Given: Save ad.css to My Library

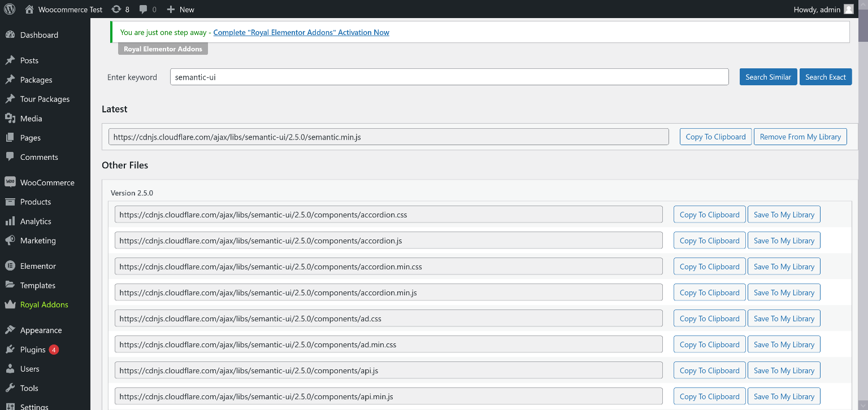Looking at the screenshot, I should coord(784,319).
